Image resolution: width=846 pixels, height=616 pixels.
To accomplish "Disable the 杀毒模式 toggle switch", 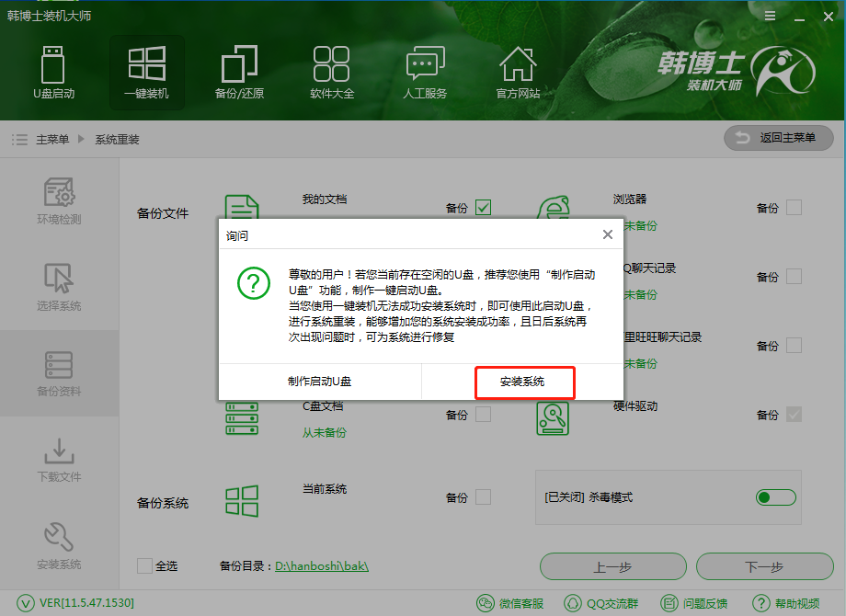I will click(x=775, y=497).
